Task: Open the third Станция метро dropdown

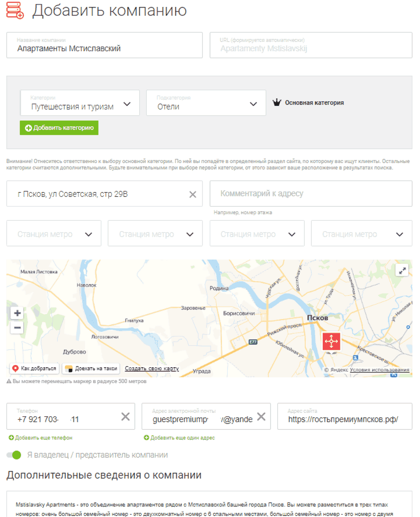Action: pos(257,233)
